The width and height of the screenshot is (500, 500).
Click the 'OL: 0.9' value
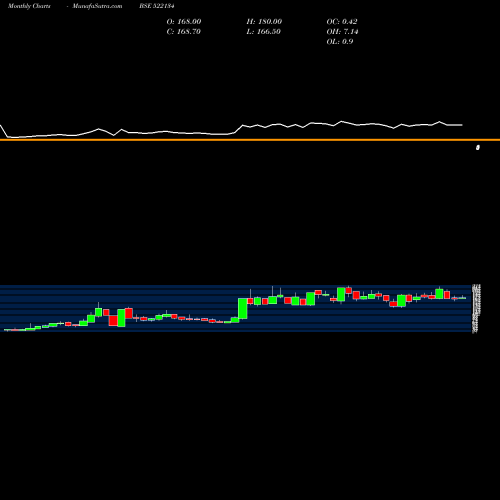340,42
